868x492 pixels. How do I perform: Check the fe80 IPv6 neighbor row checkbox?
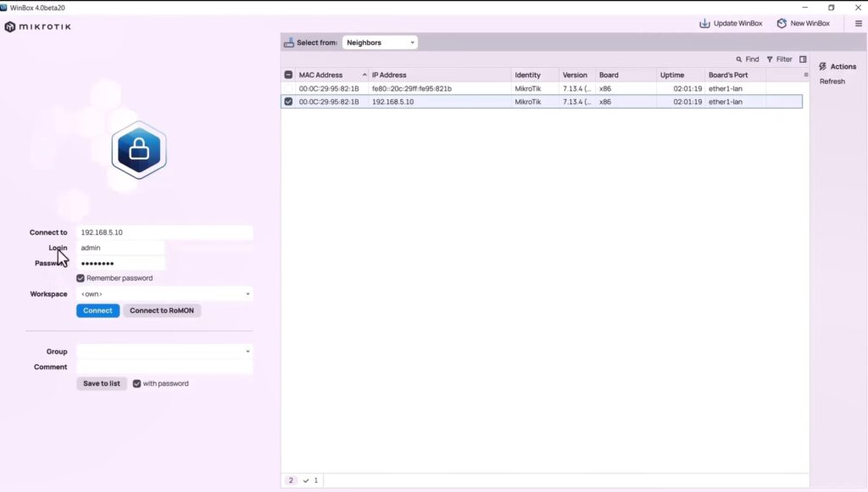point(288,89)
